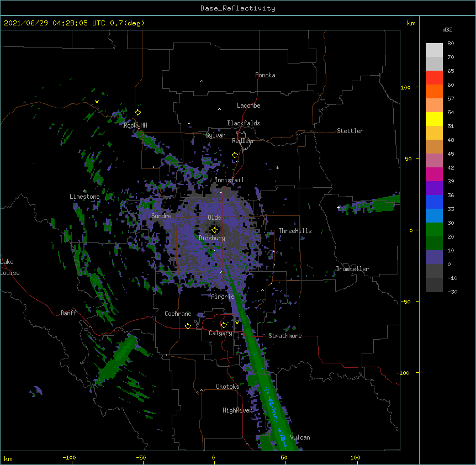This screenshot has height=465, width=476.
Task: Click the Innisfail city label
Action: [229, 180]
